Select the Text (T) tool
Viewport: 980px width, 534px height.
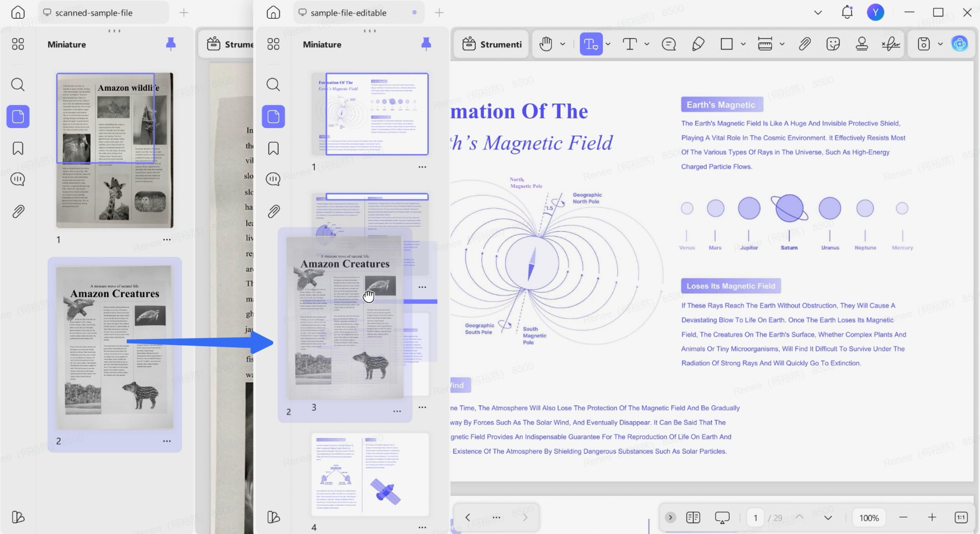click(x=630, y=44)
